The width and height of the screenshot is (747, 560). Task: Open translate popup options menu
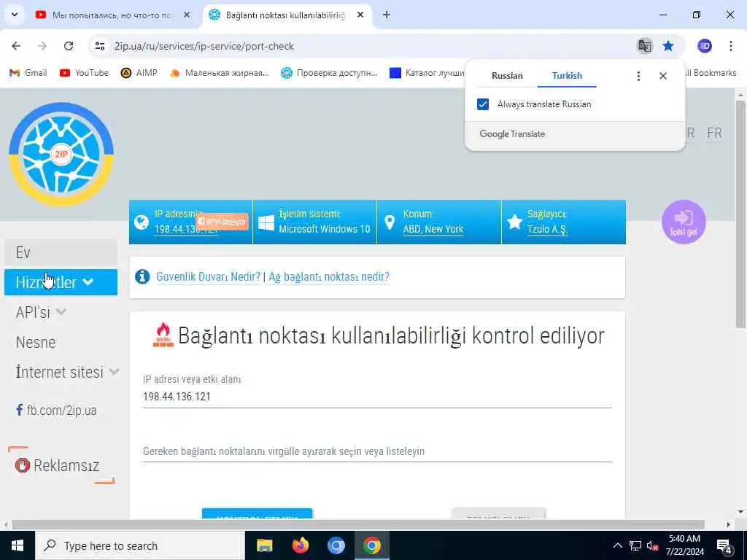638,76
